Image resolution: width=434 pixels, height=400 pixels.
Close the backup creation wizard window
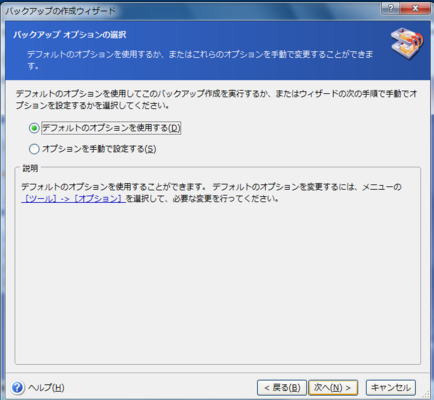tap(415, 8)
